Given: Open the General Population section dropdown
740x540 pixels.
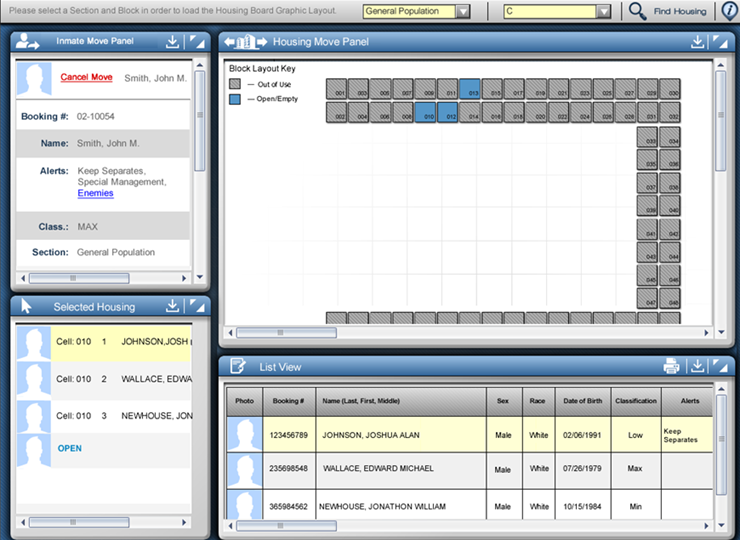Looking at the screenshot, I should (x=462, y=11).
